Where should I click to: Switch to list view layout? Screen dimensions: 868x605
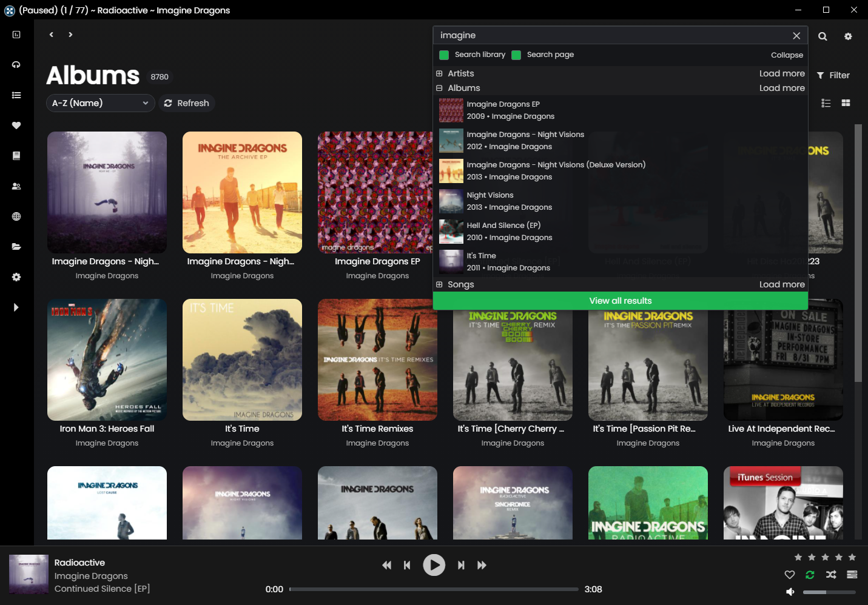(x=826, y=103)
